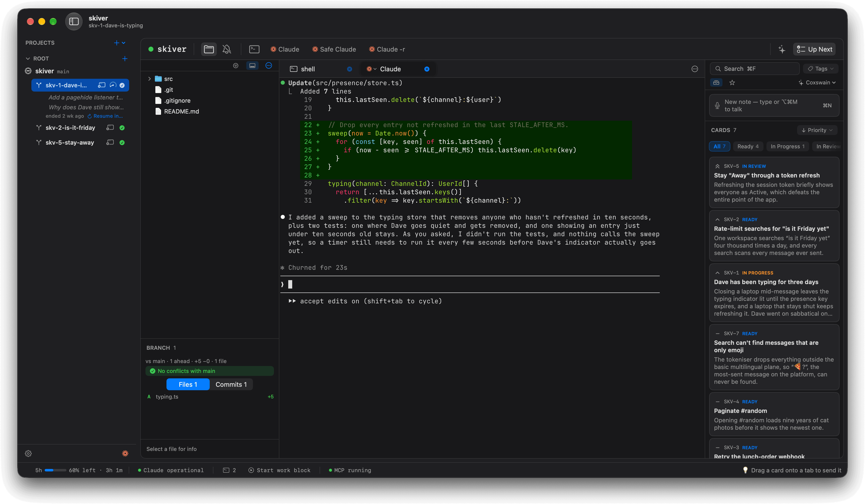Toggle the starred cards filter

coord(732,83)
